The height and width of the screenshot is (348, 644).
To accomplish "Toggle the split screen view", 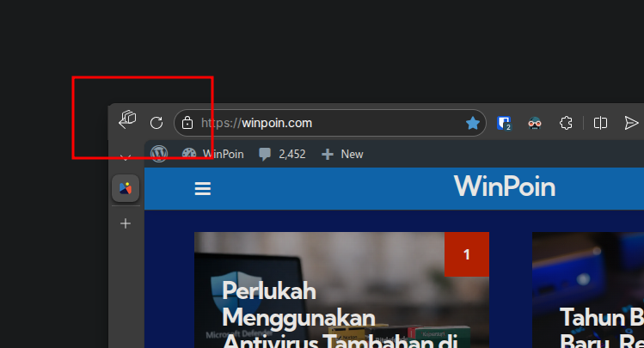I will pyautogui.click(x=601, y=123).
